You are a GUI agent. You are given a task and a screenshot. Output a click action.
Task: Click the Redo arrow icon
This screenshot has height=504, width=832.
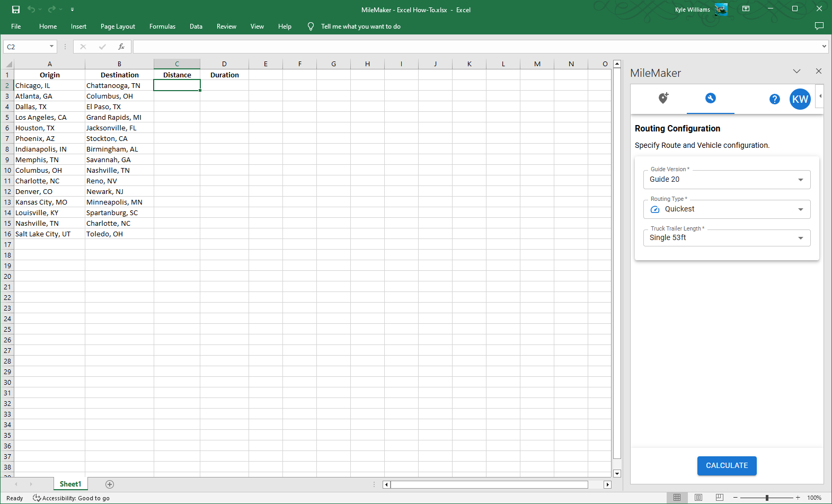click(x=51, y=10)
